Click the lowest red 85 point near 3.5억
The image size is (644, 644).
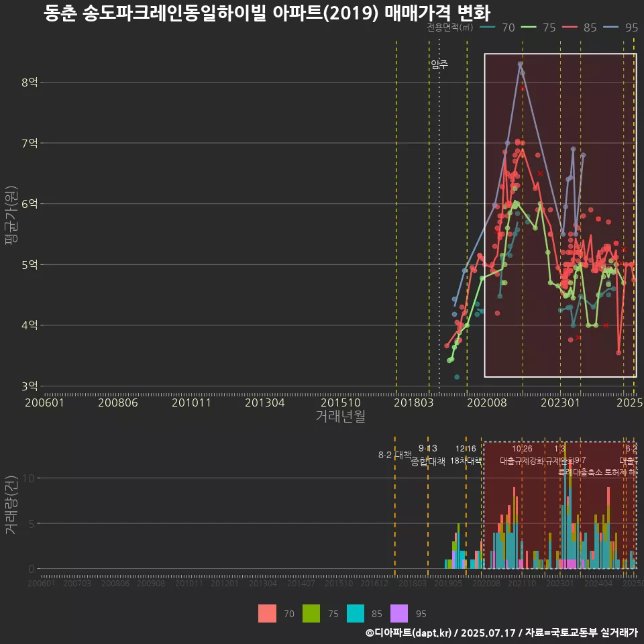click(x=619, y=352)
